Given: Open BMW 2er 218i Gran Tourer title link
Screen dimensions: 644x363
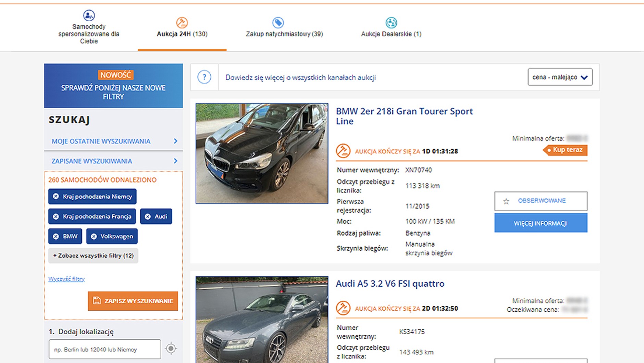Looking at the screenshot, I should (x=404, y=116).
